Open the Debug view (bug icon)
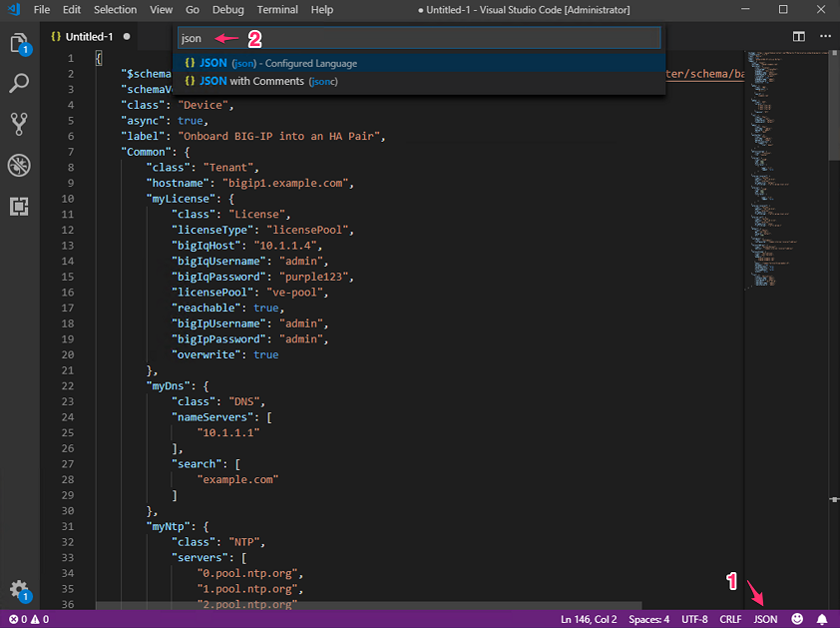Image resolution: width=840 pixels, height=628 pixels. pos(19,165)
